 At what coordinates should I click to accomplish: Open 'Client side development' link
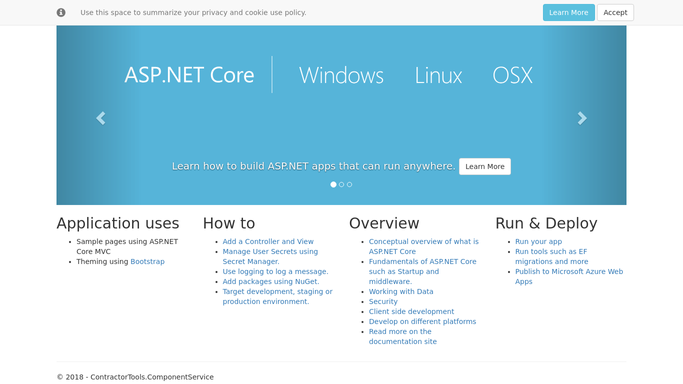tap(411, 312)
